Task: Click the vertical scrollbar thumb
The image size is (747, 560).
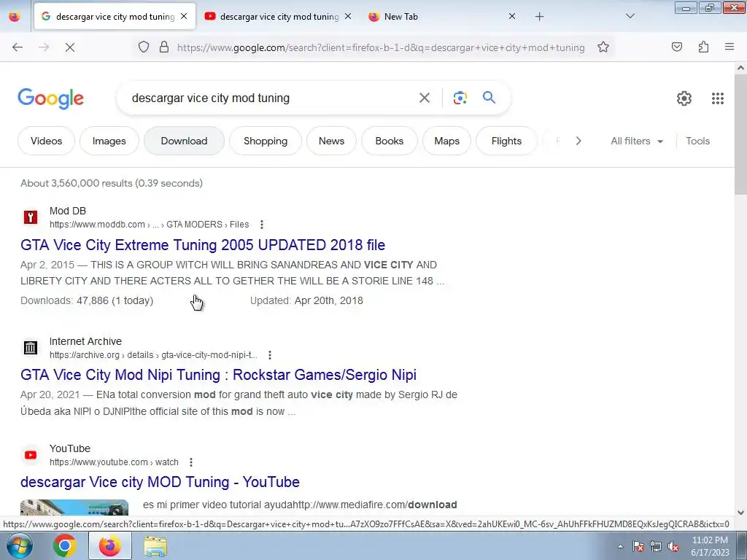Action: click(x=740, y=134)
